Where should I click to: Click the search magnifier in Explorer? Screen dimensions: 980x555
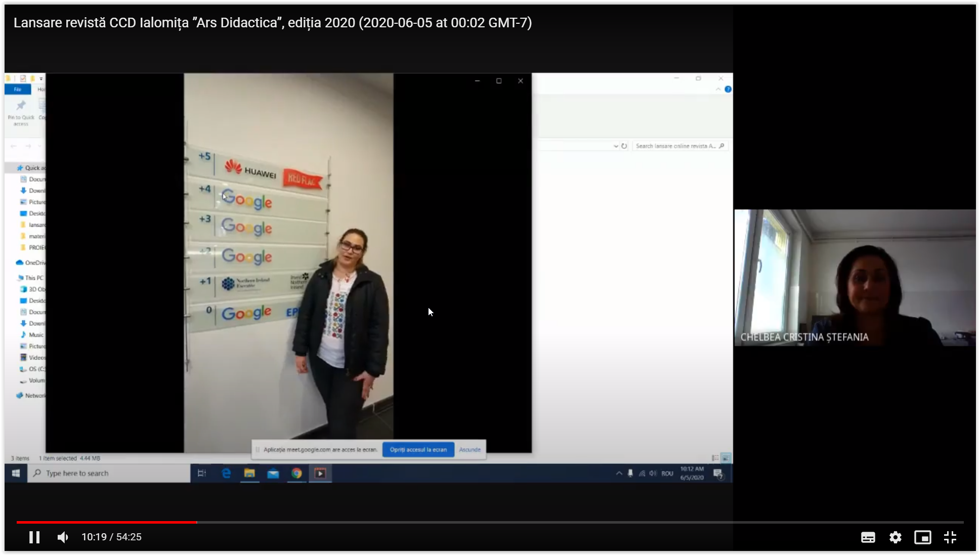coord(722,146)
